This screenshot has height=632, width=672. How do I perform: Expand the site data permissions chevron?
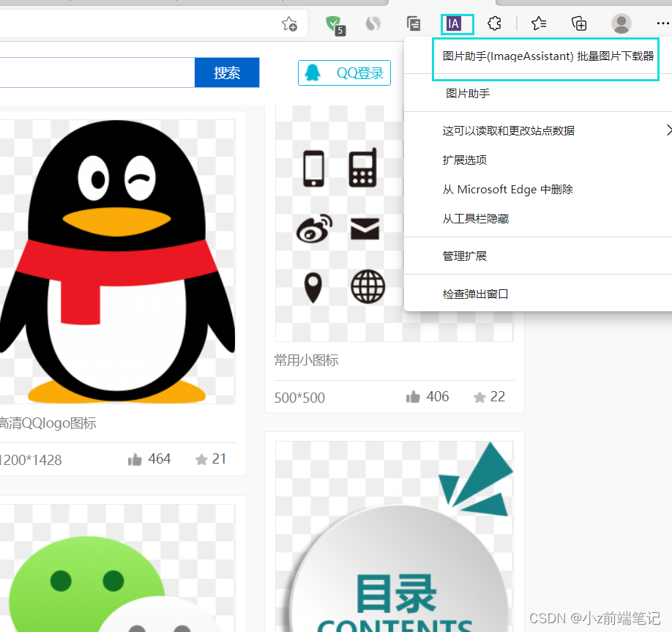tap(668, 130)
